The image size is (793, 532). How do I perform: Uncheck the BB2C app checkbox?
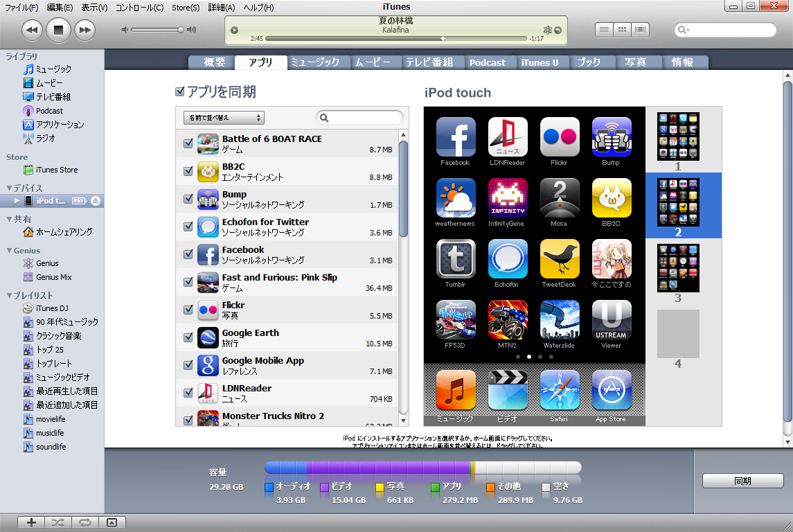[188, 171]
